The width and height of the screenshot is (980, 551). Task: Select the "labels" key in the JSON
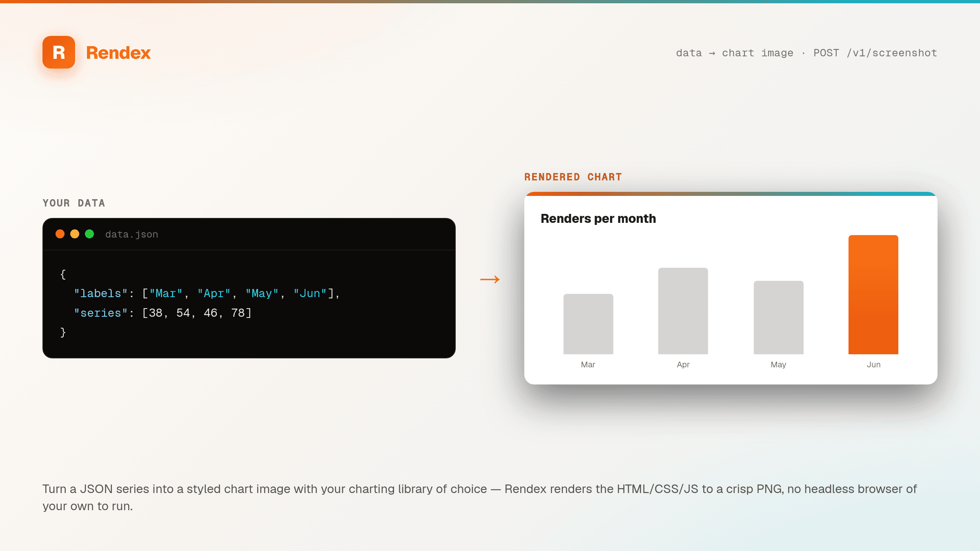(101, 293)
